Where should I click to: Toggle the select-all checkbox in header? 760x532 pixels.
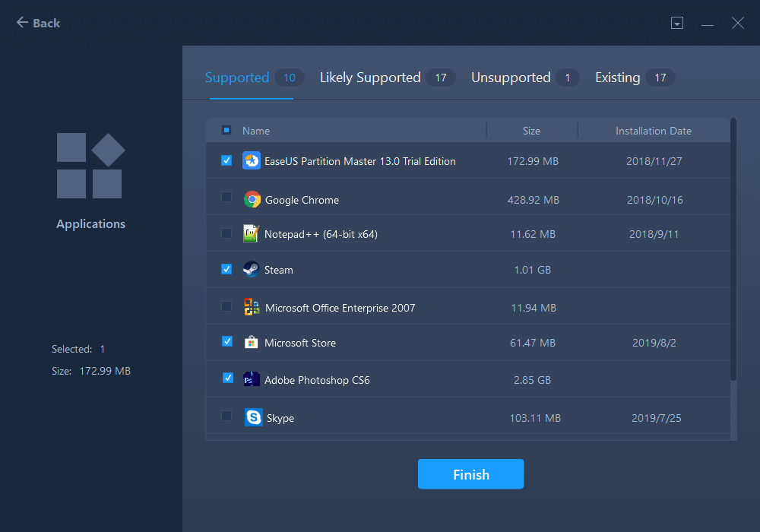point(226,130)
